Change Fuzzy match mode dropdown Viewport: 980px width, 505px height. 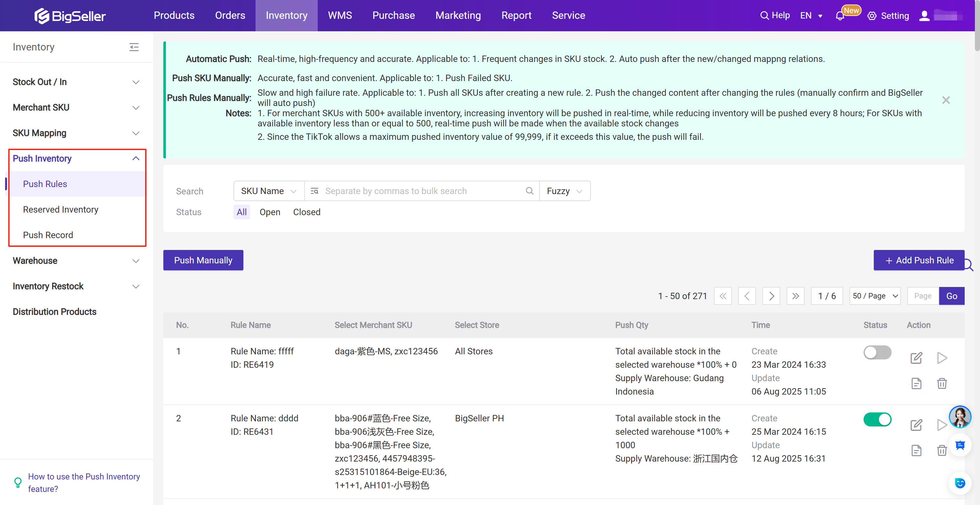pos(564,191)
